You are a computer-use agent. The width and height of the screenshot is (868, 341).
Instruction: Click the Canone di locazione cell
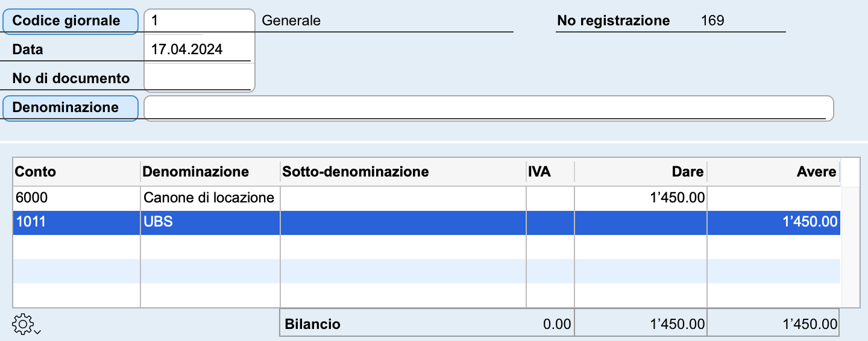click(210, 198)
